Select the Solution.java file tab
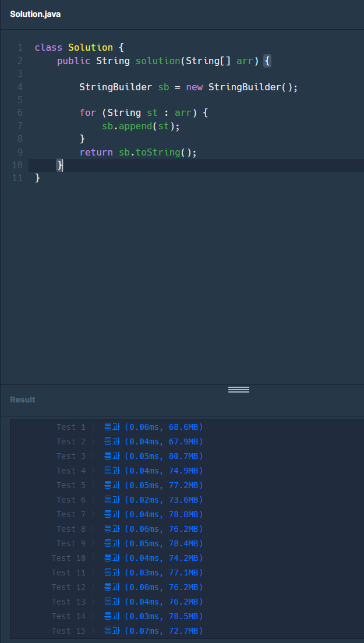 [36, 14]
